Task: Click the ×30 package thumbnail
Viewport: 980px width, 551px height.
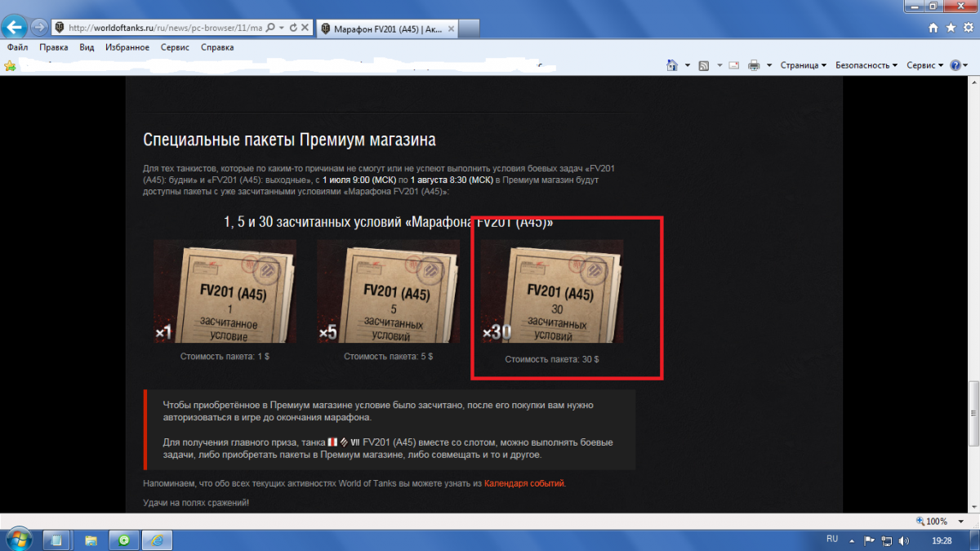Action: [x=551, y=292]
